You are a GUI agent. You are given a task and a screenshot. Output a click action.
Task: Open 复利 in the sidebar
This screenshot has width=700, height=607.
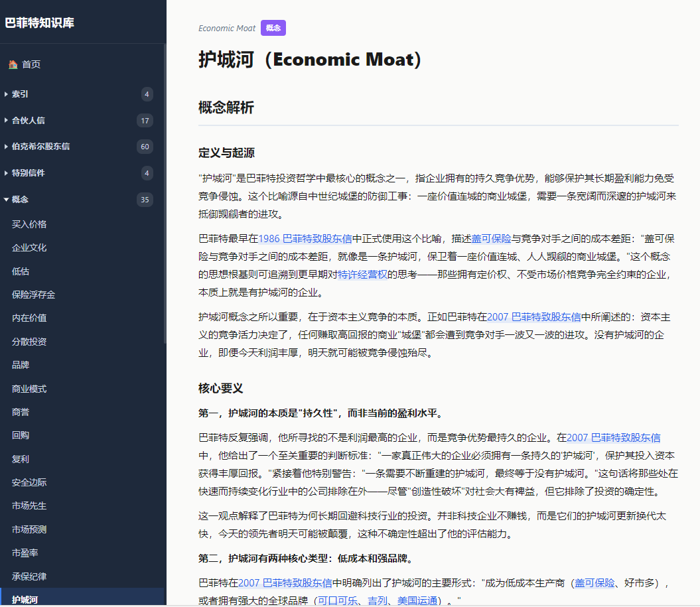[21, 459]
